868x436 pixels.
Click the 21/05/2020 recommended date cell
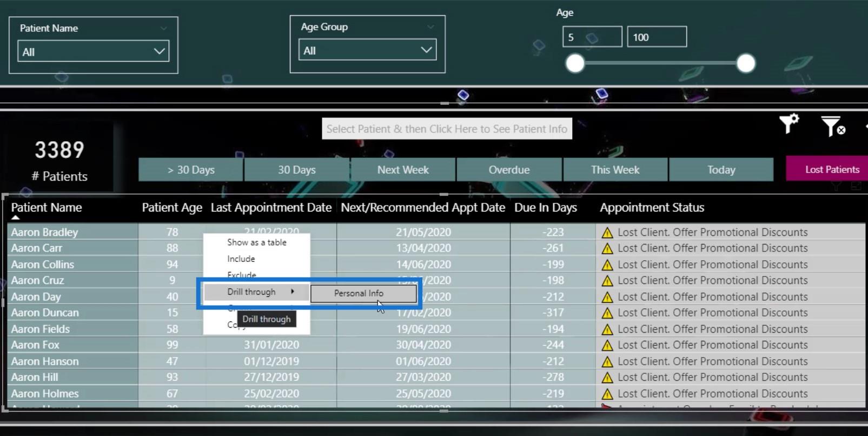[423, 232]
